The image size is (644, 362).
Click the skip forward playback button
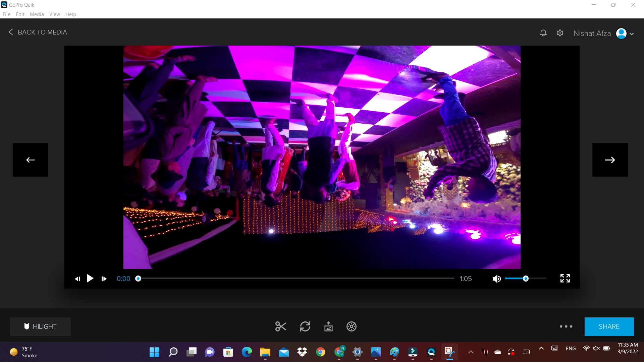click(104, 279)
